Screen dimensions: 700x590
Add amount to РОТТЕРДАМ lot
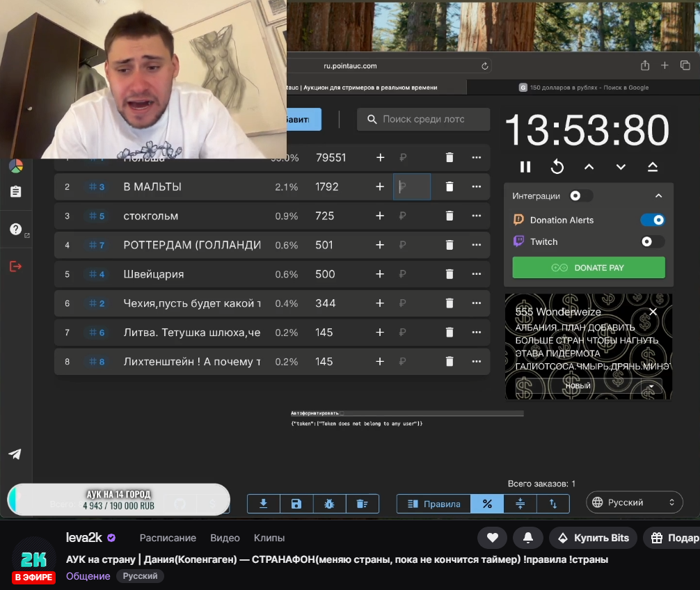point(380,245)
